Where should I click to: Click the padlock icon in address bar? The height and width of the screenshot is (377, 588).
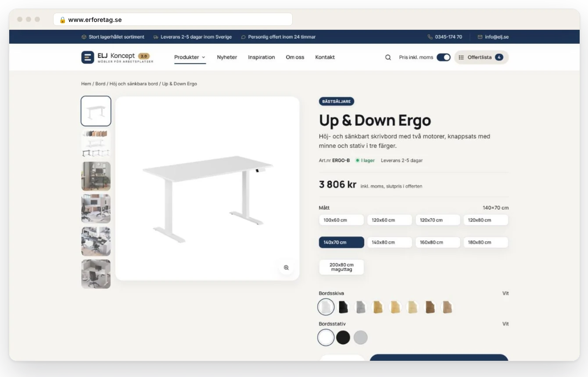click(62, 20)
